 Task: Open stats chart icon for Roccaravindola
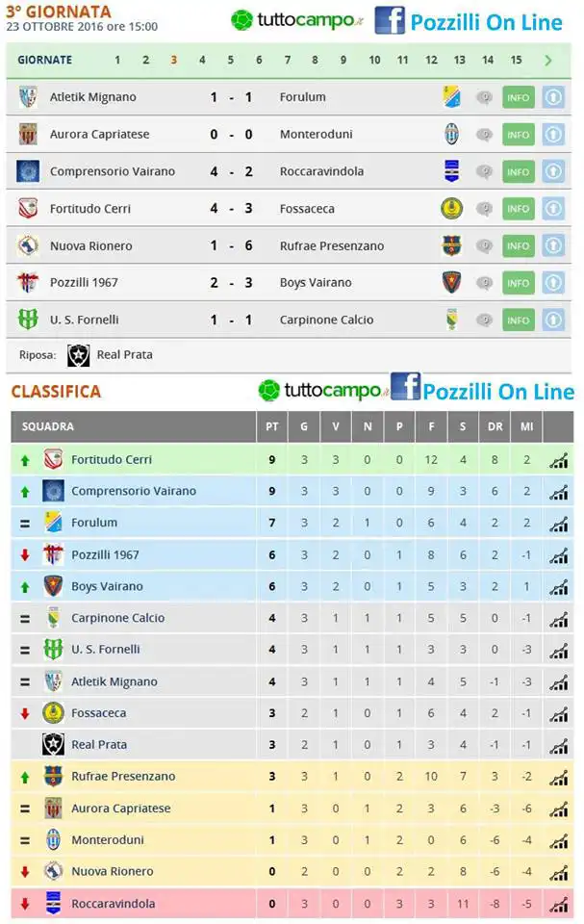(558, 904)
